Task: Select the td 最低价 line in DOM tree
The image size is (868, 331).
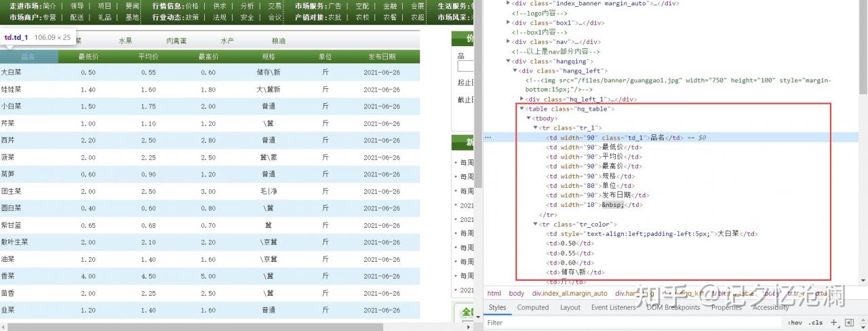Action: point(593,147)
